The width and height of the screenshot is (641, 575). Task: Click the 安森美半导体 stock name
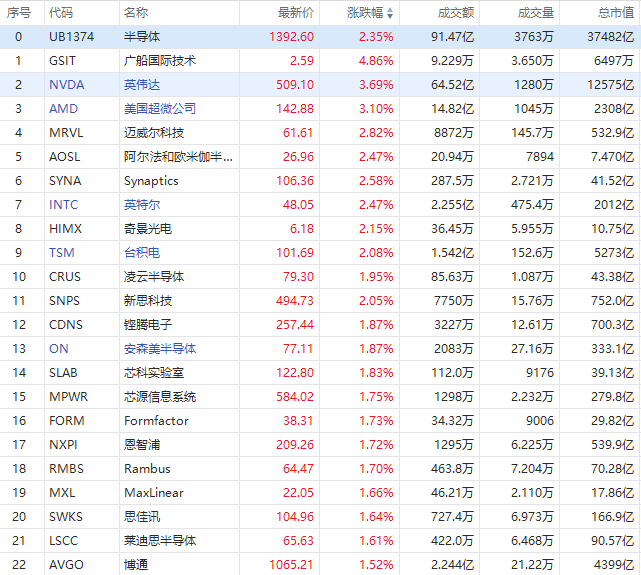[160, 349]
